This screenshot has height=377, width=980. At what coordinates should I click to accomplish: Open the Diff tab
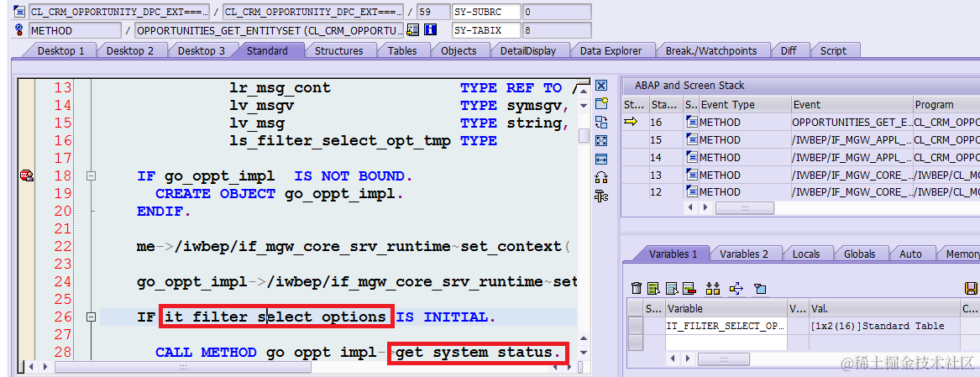point(789,50)
